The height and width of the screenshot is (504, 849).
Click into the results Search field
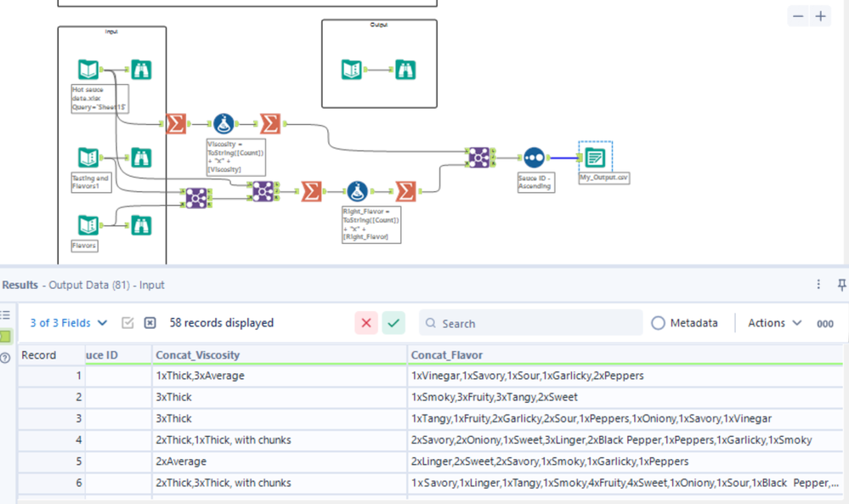coord(530,323)
